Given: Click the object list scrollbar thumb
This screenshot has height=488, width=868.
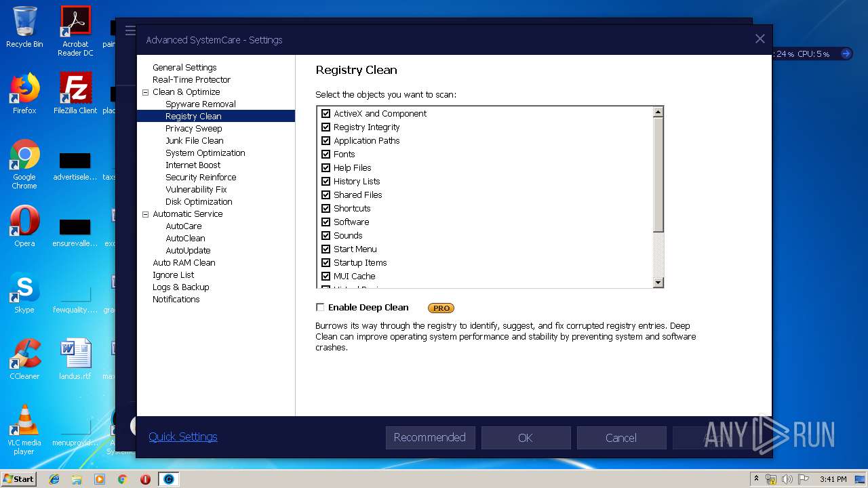Looking at the screenshot, I should tap(658, 175).
